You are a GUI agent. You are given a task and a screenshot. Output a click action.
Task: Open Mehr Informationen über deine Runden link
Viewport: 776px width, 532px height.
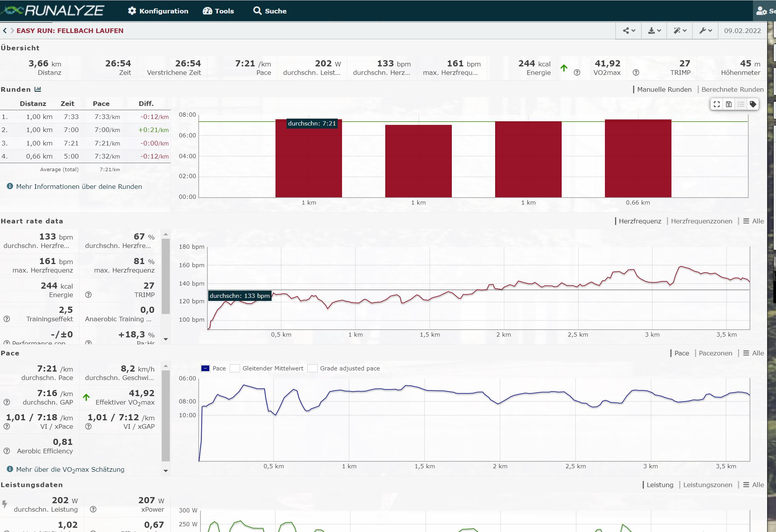(x=79, y=187)
